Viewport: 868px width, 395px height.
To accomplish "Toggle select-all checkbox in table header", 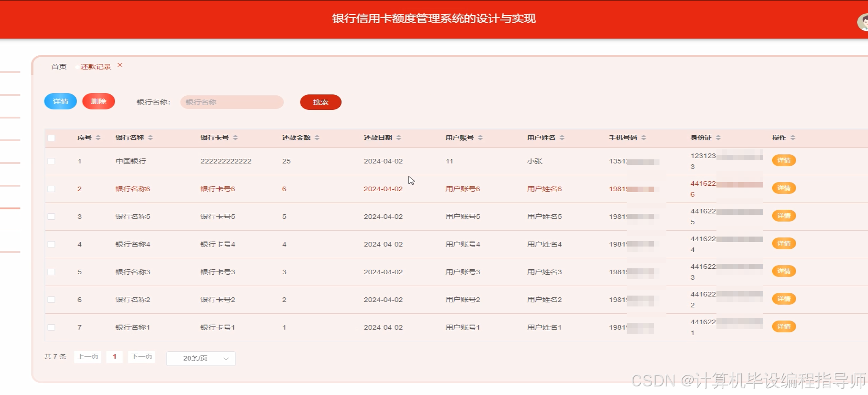I will point(51,138).
